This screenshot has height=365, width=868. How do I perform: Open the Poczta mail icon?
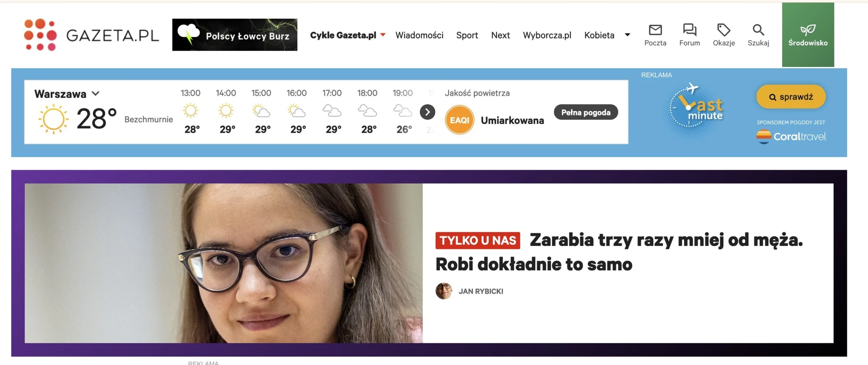click(655, 30)
